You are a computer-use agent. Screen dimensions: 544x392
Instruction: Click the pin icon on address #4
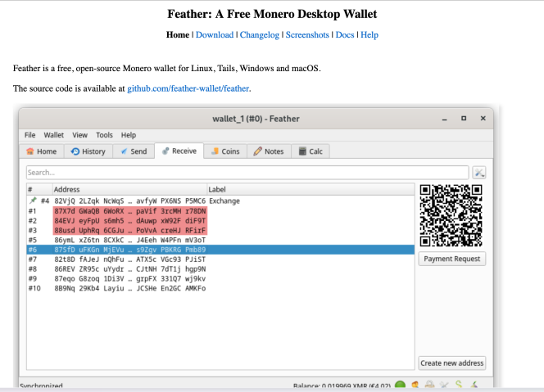(33, 201)
